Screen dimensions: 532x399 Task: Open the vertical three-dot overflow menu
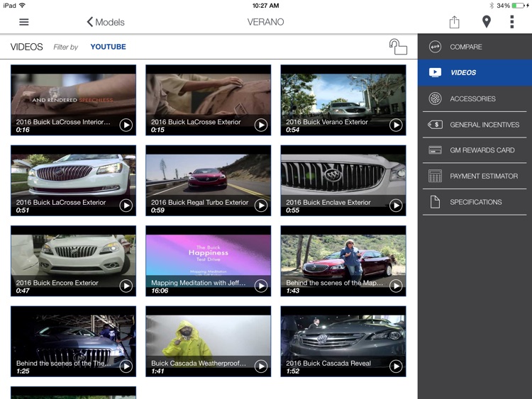coord(512,22)
